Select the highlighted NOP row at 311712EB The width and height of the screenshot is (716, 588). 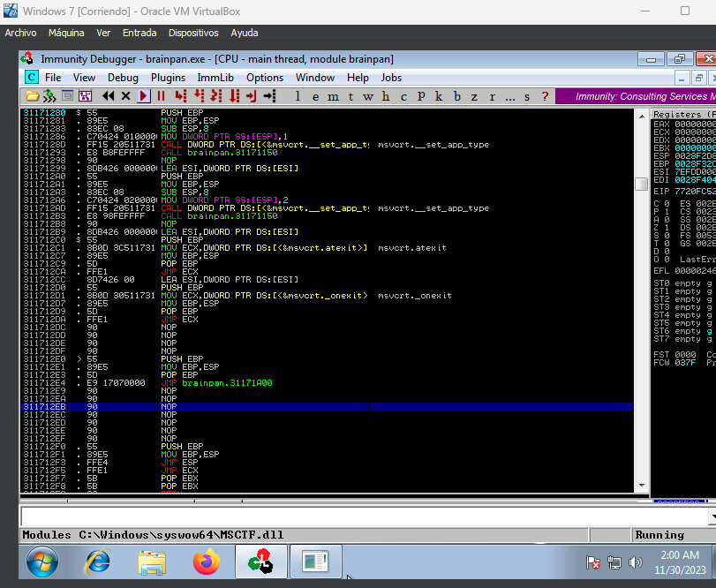click(327, 407)
